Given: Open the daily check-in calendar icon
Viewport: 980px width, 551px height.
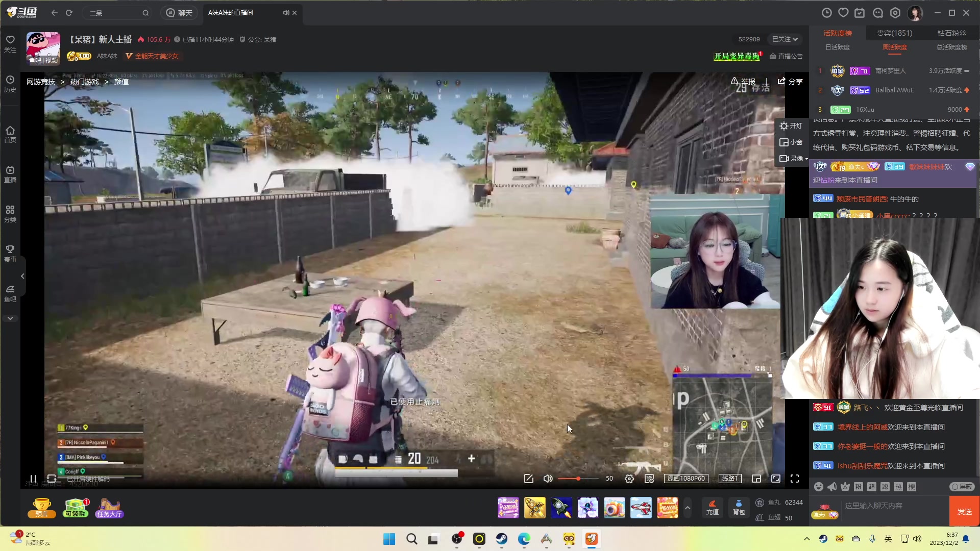Looking at the screenshot, I should click(860, 13).
